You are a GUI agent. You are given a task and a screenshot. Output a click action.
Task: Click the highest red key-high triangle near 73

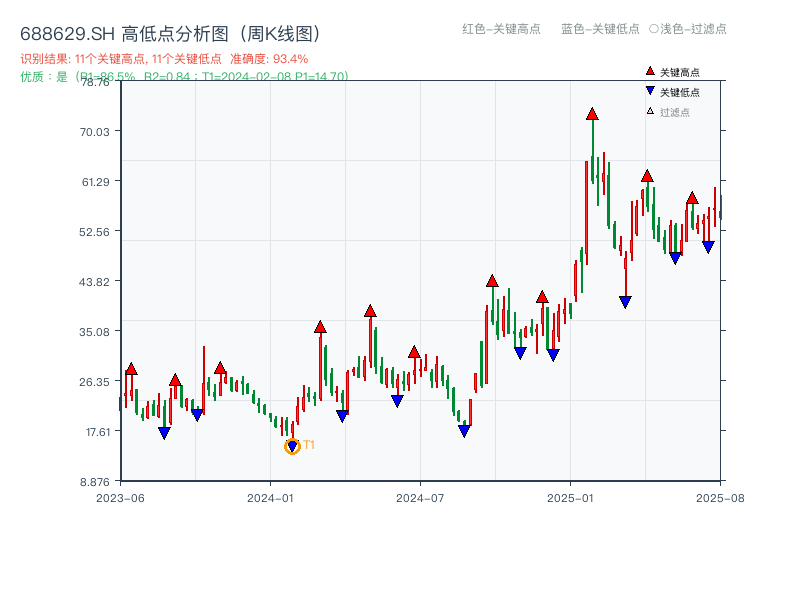(591, 113)
